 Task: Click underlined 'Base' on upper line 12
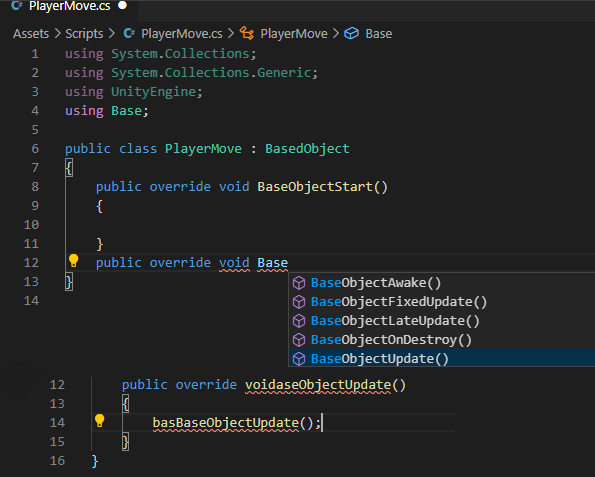[x=272, y=263]
